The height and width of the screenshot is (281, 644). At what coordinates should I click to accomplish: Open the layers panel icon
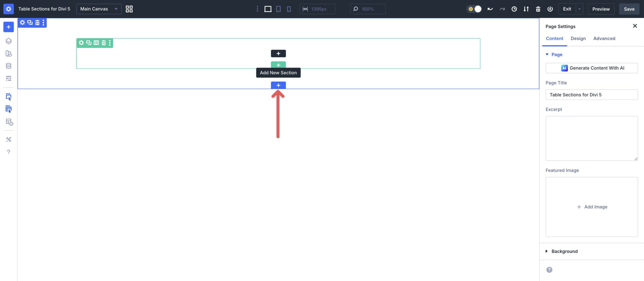click(9, 41)
